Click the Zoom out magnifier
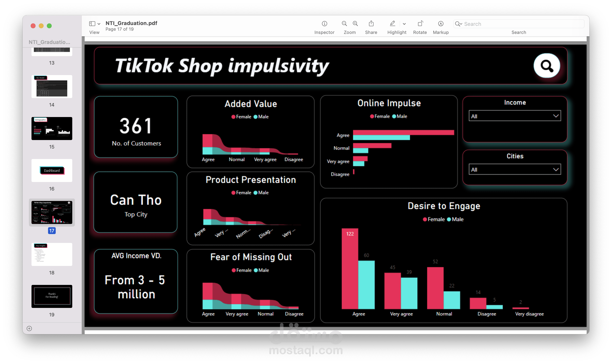Screen dimensions: 612x364 [x=344, y=24]
